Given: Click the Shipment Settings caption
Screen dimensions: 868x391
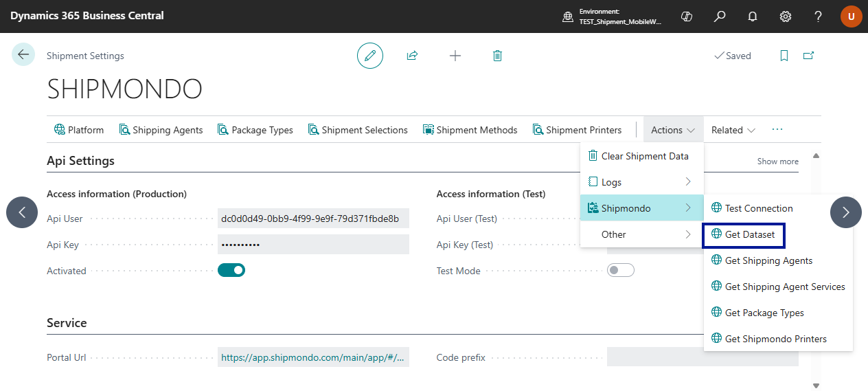Looking at the screenshot, I should pos(85,56).
